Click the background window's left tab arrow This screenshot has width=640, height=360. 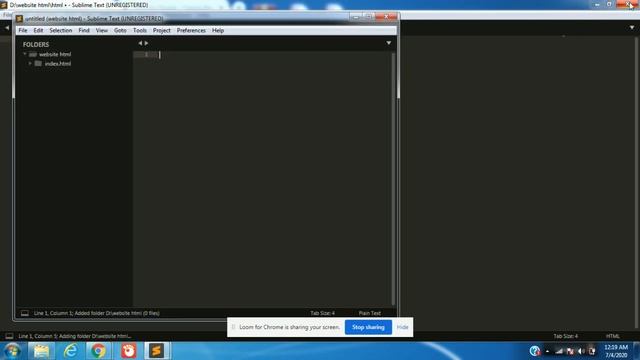pos(7,28)
